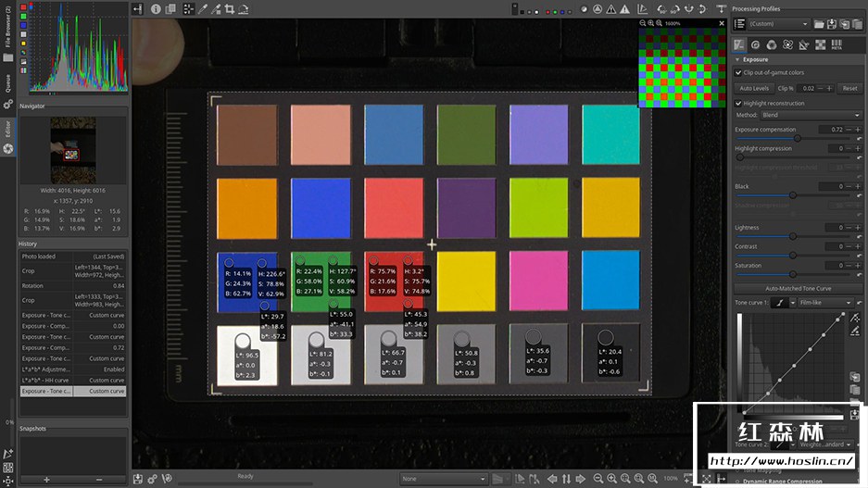Viewport: 868px width, 488px height.
Task: Activate the Crop selection tool
Action: pos(229,9)
